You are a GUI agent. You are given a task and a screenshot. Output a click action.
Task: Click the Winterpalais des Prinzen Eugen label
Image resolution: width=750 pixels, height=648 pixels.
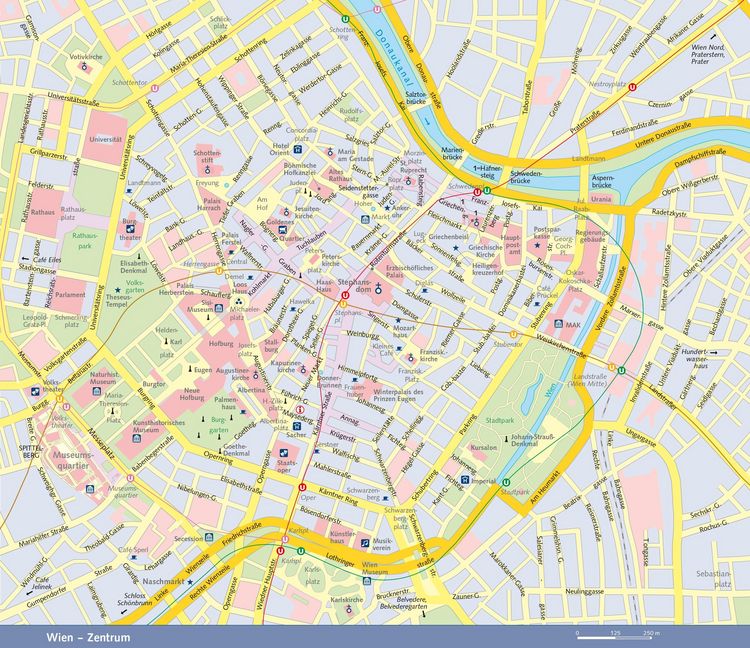click(398, 395)
